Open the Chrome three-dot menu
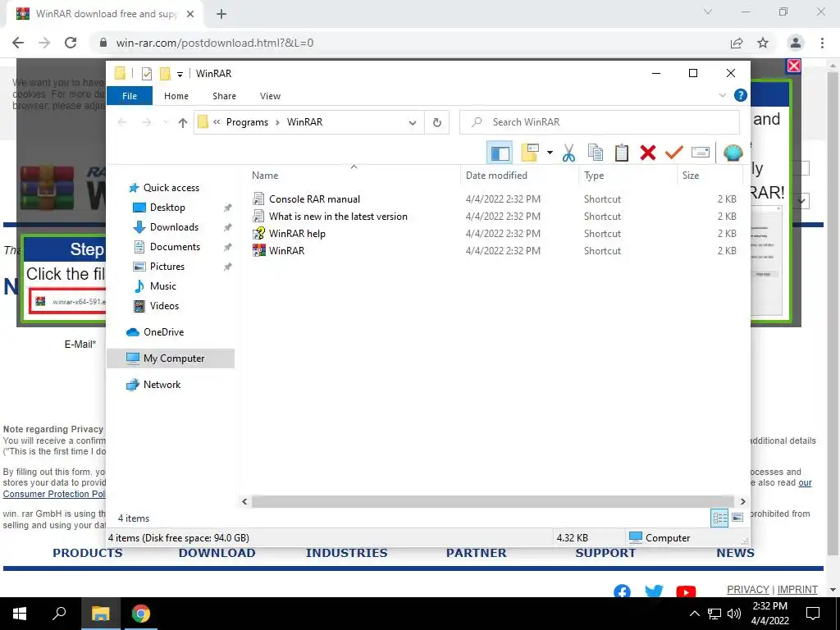Viewport: 840px width, 630px height. [x=822, y=43]
